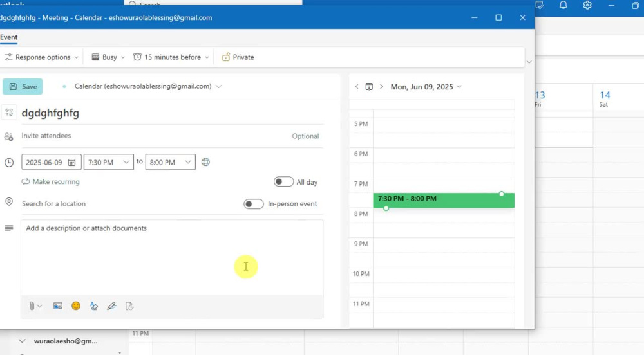The width and height of the screenshot is (644, 355).
Task: Go to previous day arrow
Action: pyautogui.click(x=357, y=86)
